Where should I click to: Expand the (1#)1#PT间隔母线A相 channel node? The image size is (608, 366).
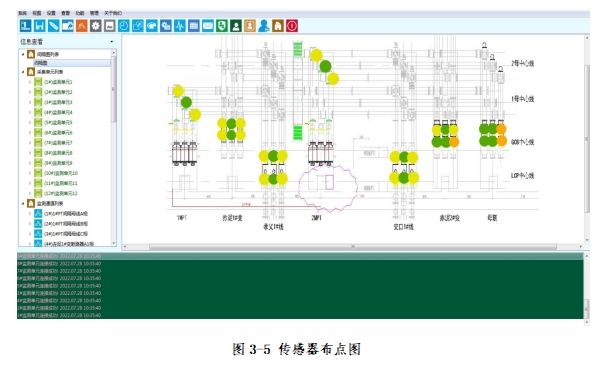(30, 214)
